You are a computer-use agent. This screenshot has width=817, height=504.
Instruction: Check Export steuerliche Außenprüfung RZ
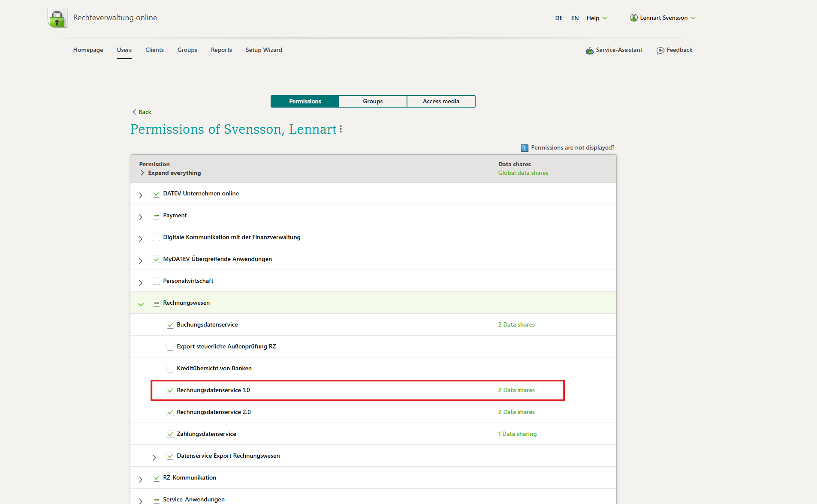[x=170, y=347]
